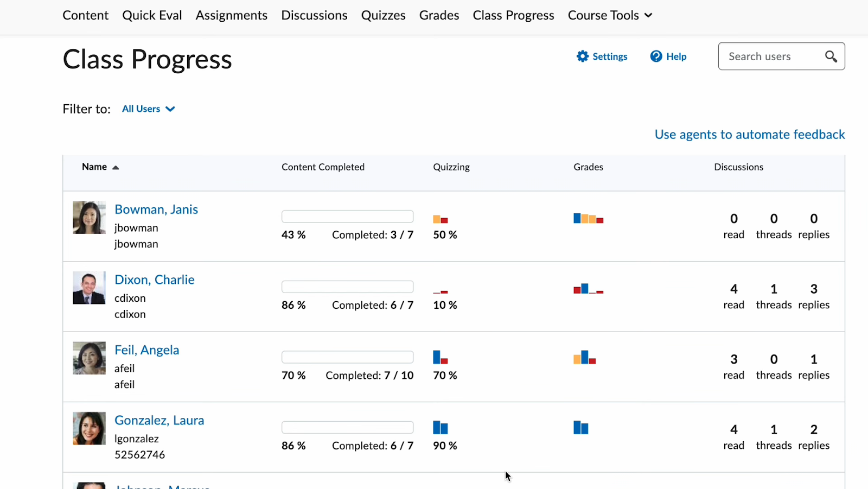Open the Discussions nav item

pos(314,15)
